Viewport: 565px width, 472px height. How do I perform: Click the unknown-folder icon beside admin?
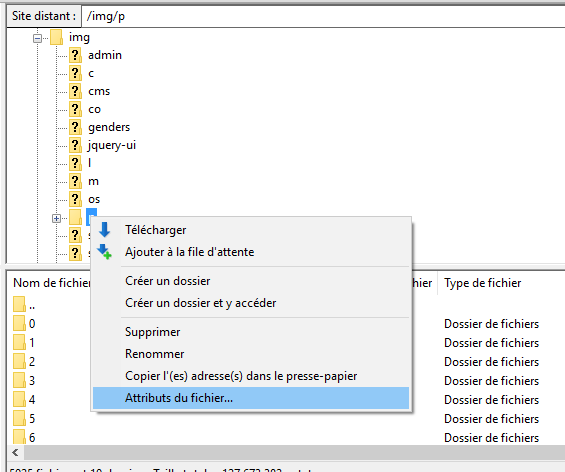(75, 55)
